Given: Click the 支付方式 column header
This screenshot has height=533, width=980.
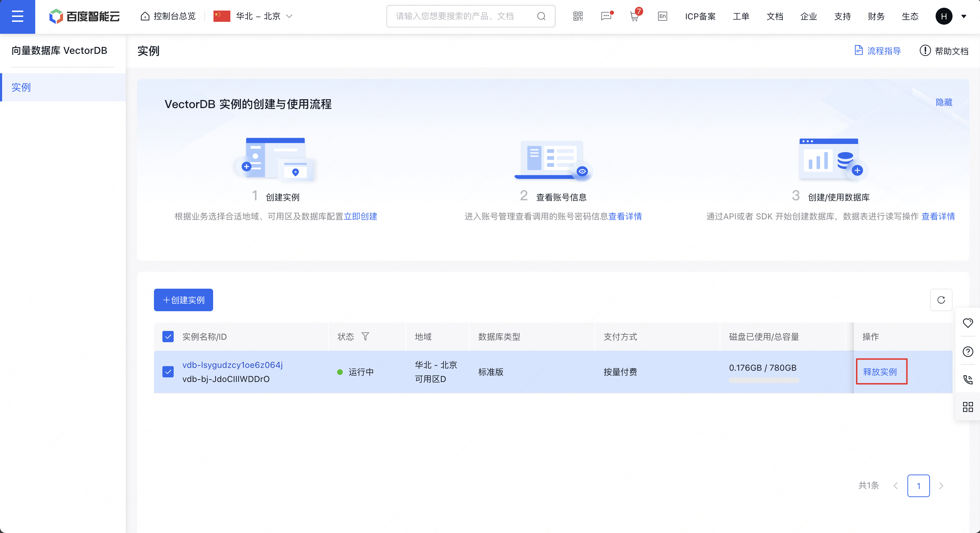Looking at the screenshot, I should click(x=620, y=337).
